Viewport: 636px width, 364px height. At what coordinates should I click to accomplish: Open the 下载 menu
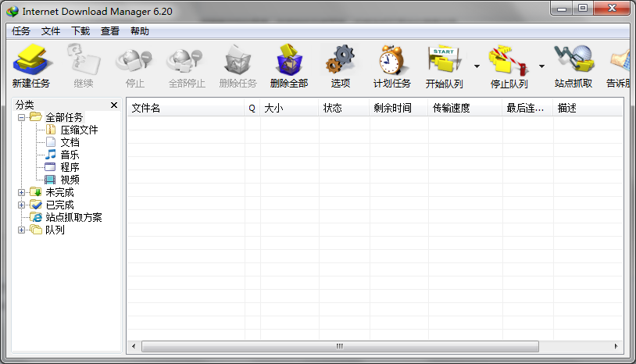(x=80, y=31)
